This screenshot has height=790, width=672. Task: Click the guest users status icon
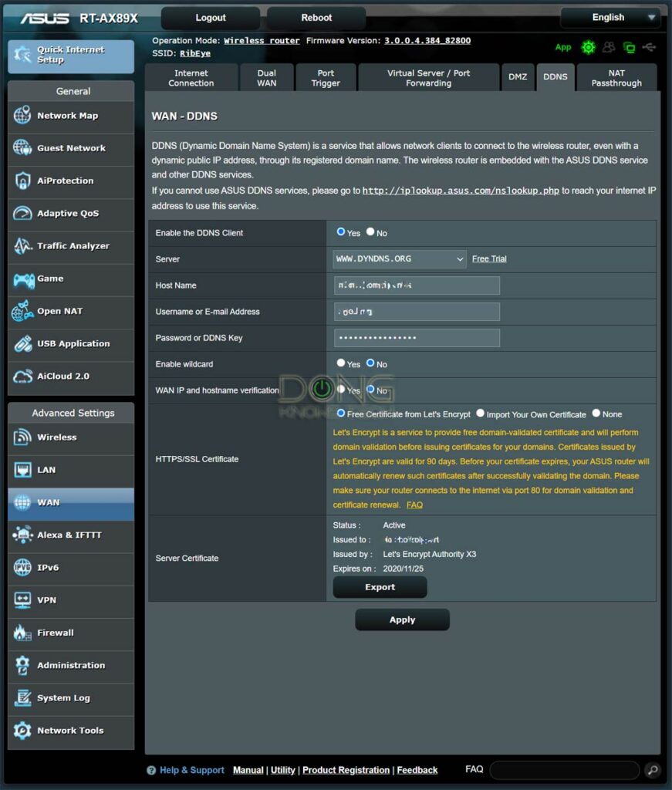pos(609,47)
